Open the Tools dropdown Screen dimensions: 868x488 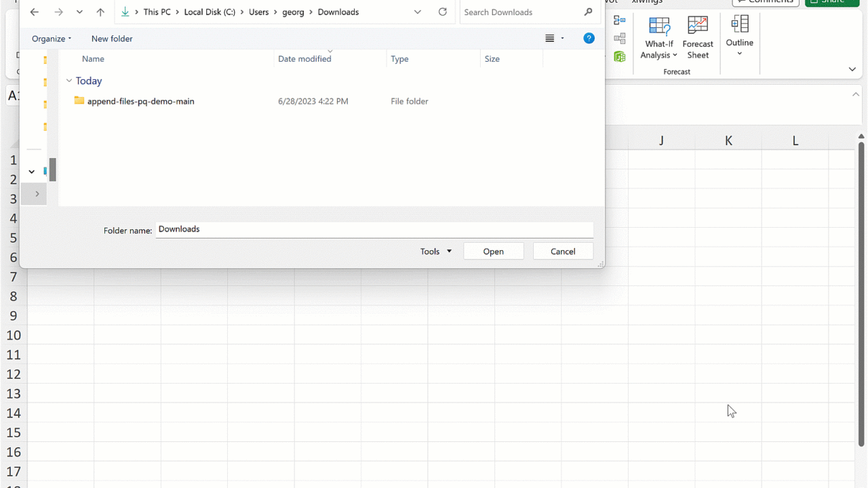click(x=435, y=251)
